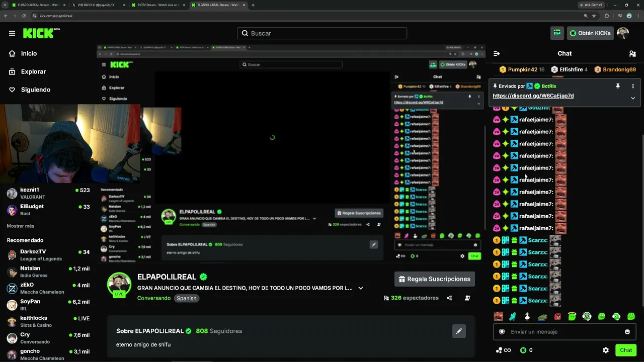Insert the Pepe frog emote
The width and height of the screenshot is (644, 362).
(542, 316)
